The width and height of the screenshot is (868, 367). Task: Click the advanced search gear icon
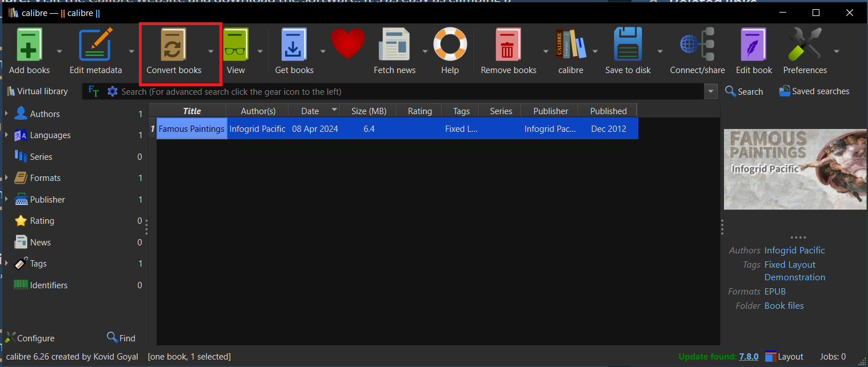pyautogui.click(x=112, y=91)
